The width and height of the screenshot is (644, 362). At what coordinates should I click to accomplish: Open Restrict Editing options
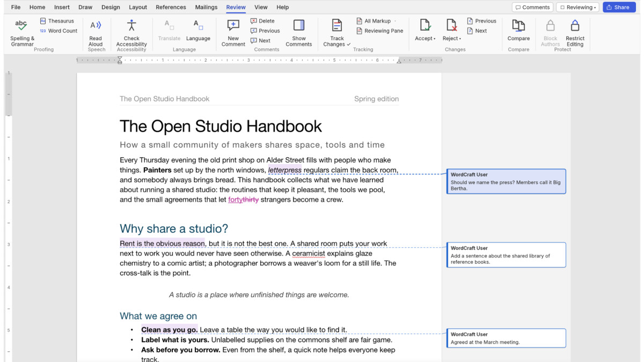(575, 33)
